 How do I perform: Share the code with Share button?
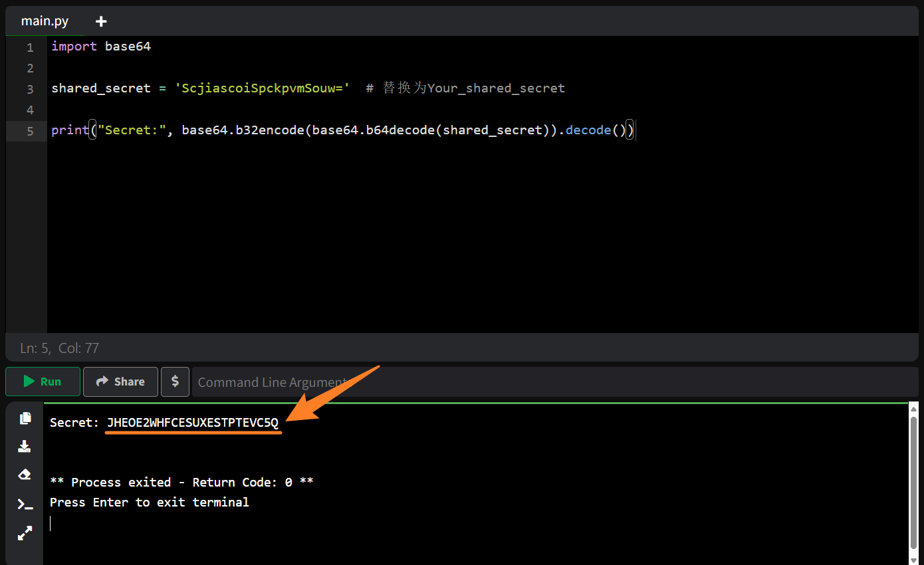click(x=120, y=382)
